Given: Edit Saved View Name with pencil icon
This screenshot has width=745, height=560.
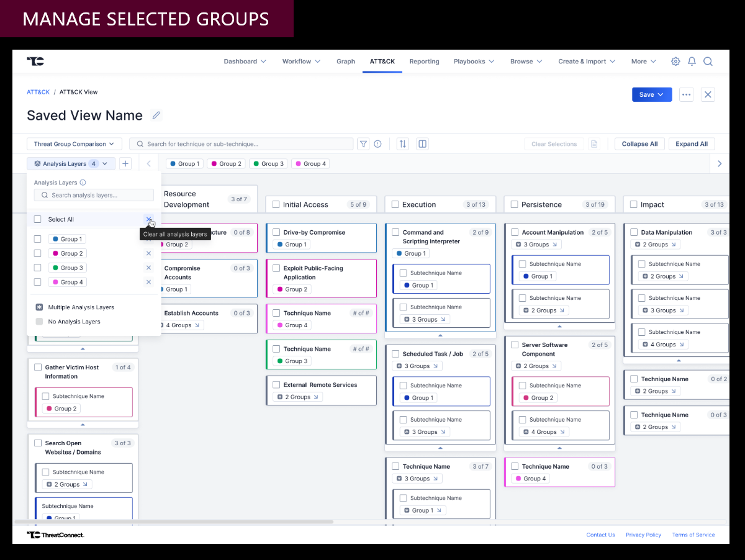Looking at the screenshot, I should (x=156, y=115).
